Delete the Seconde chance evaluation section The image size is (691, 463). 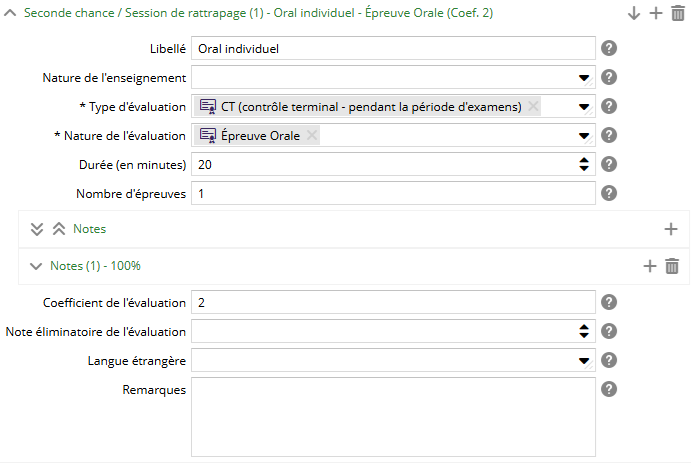[x=678, y=13]
